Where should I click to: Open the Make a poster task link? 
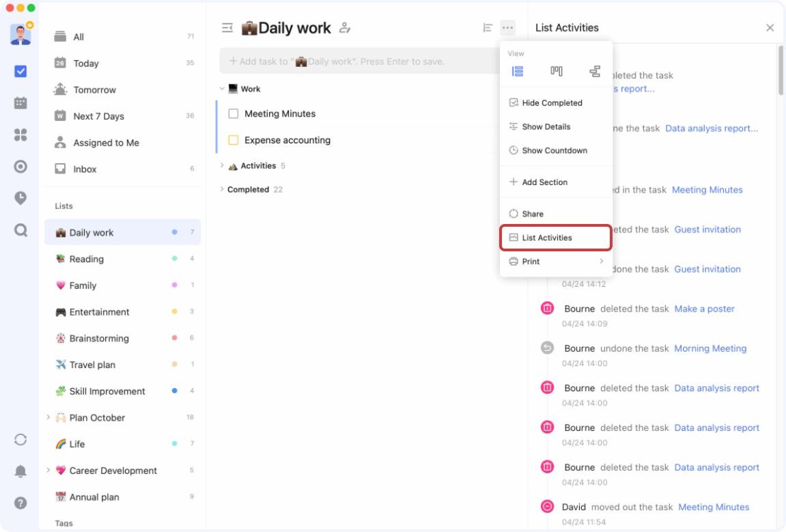(x=704, y=309)
